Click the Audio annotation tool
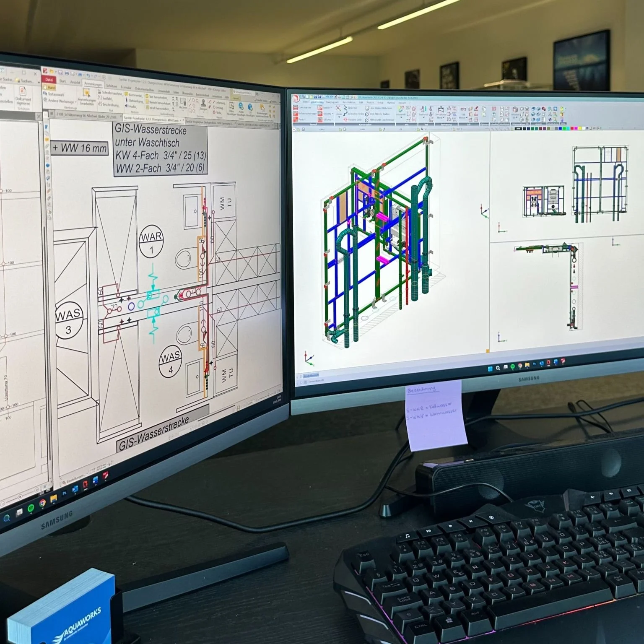This screenshot has height=644, width=644. click(132, 106)
